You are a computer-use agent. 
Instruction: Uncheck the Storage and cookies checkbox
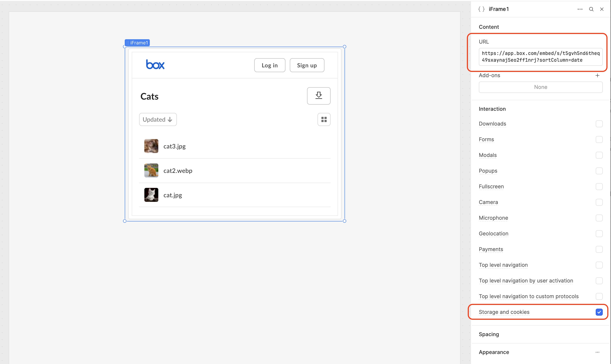(599, 312)
